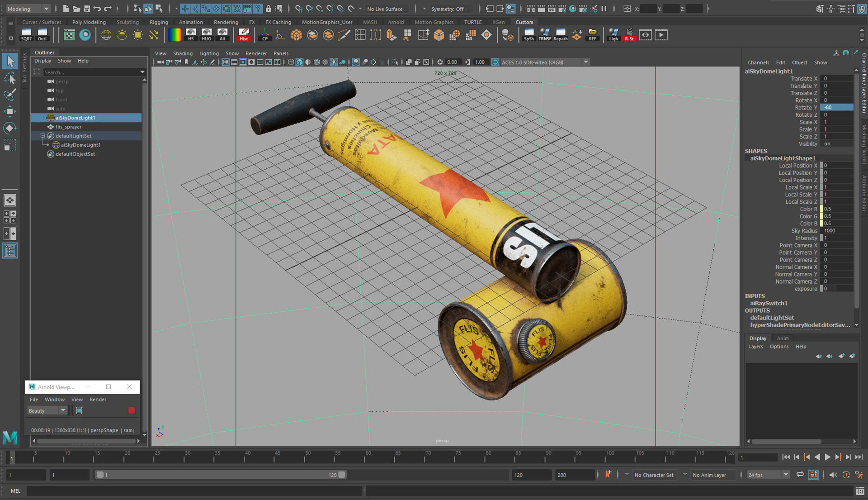The width and height of the screenshot is (868, 500).
Task: Open the Poly Modeling shelf tab
Action: pyautogui.click(x=89, y=22)
